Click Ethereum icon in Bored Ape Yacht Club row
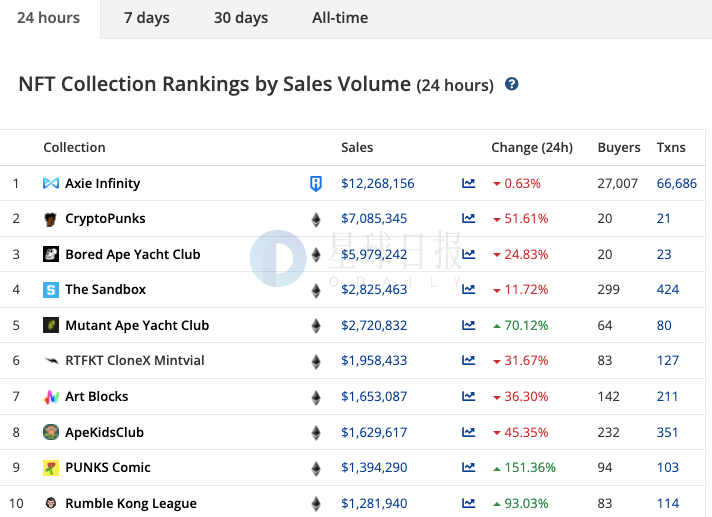 tap(316, 255)
